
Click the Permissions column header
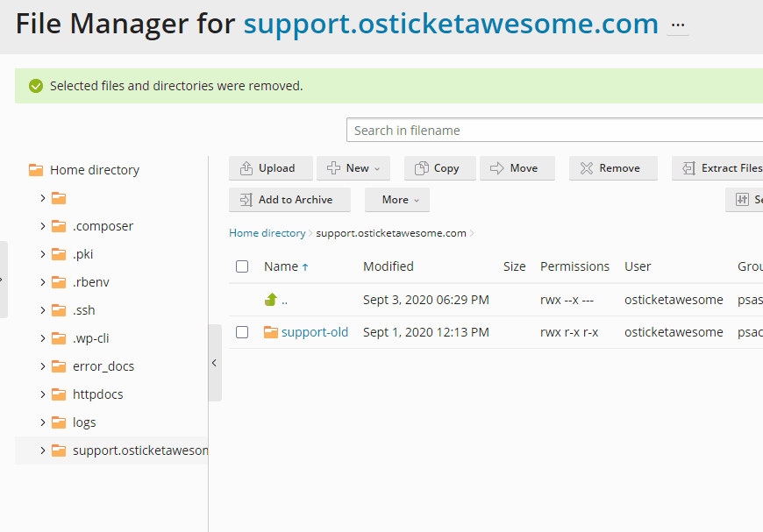point(574,266)
